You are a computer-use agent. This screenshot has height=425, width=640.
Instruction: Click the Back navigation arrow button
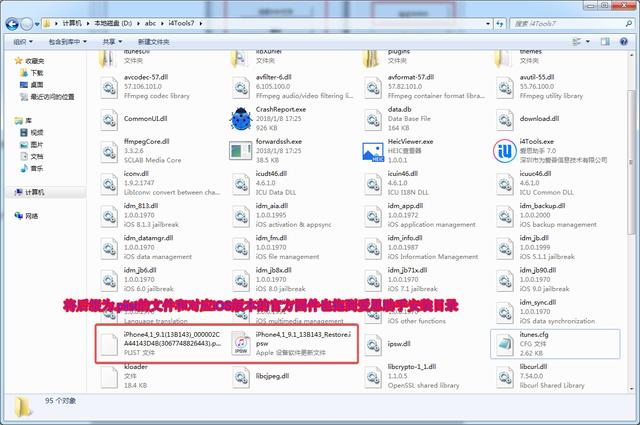(x=12, y=24)
